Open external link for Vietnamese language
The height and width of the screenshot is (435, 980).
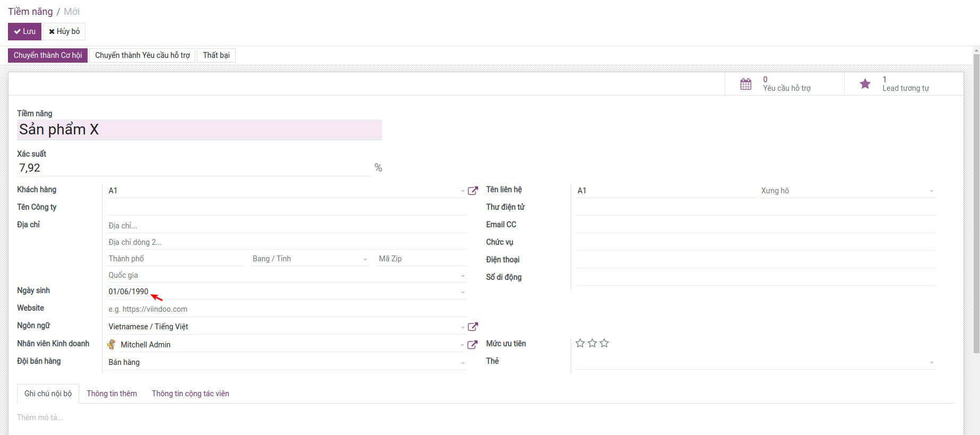coord(472,327)
